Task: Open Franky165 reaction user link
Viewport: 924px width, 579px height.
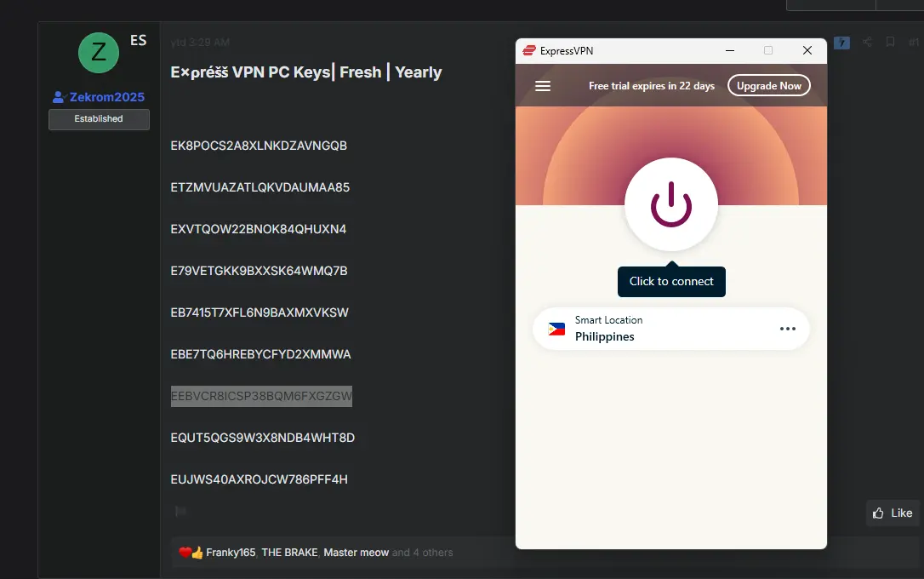Action: coord(231,553)
